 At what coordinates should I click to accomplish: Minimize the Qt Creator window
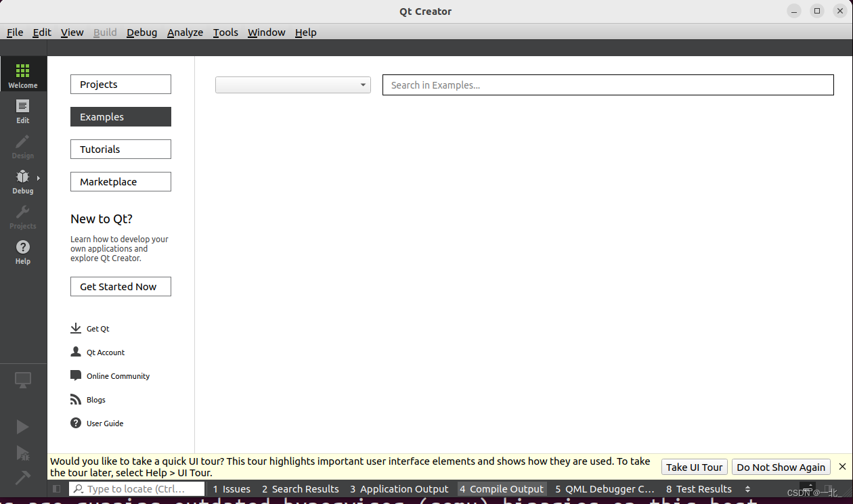coord(794,11)
